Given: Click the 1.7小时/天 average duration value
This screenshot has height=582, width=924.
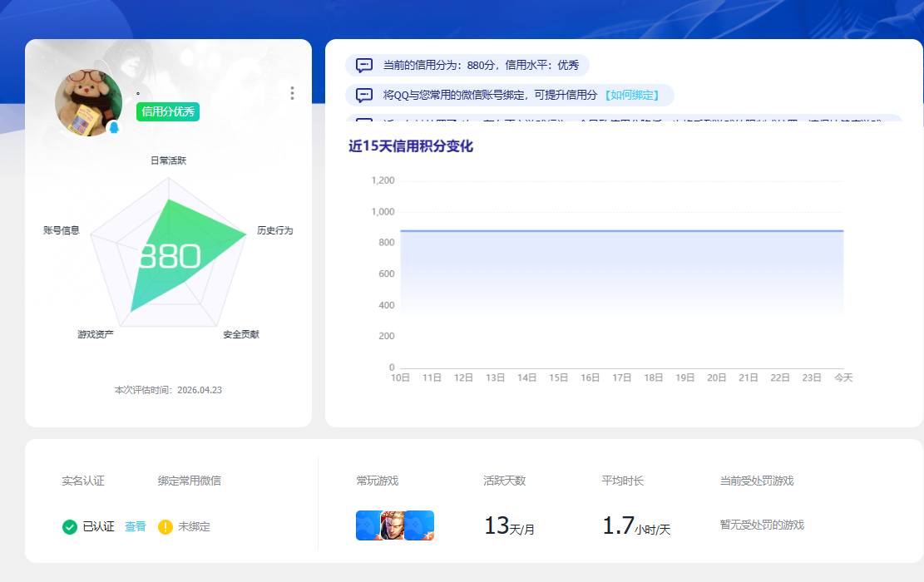Looking at the screenshot, I should pos(636,525).
